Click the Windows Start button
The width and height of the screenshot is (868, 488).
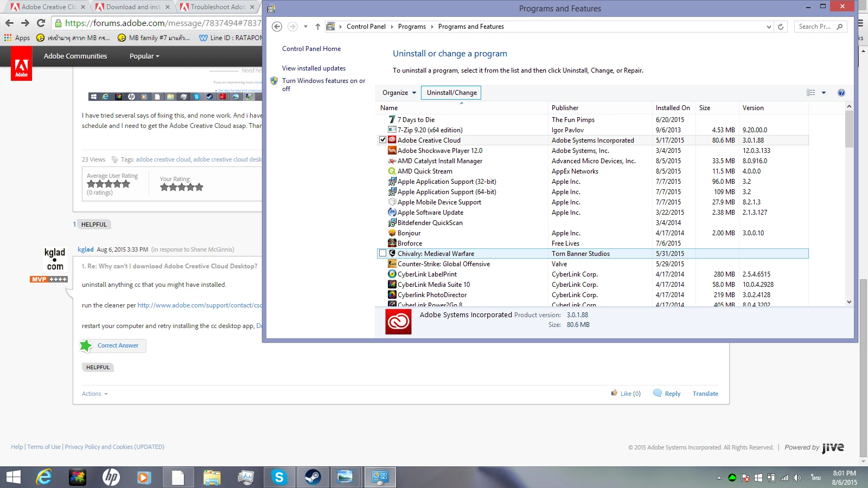coord(13,477)
